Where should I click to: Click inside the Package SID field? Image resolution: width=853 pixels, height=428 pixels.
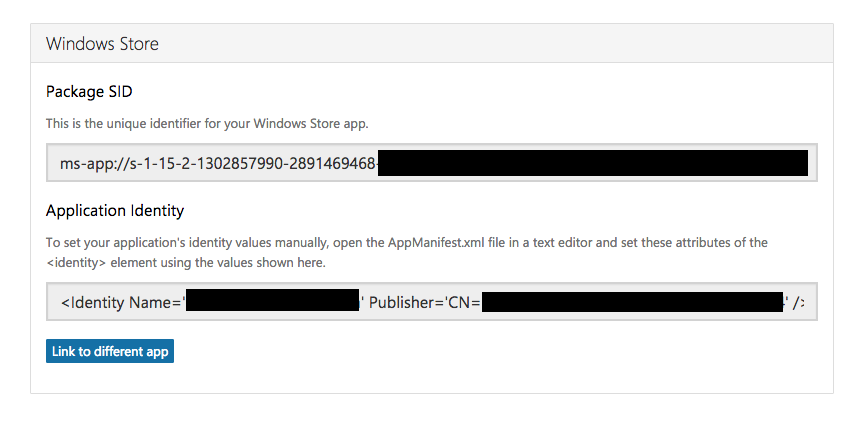tap(431, 164)
